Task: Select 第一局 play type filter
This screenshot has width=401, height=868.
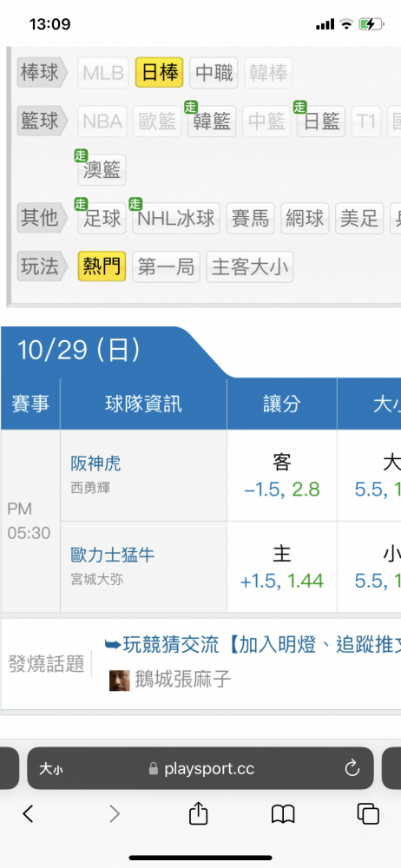Action: (166, 266)
